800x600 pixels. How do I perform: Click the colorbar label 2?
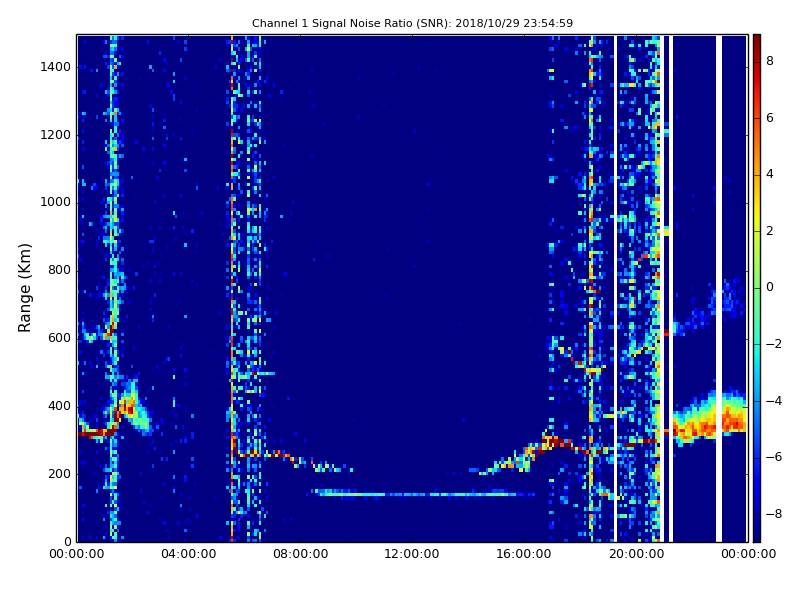pyautogui.click(x=770, y=231)
